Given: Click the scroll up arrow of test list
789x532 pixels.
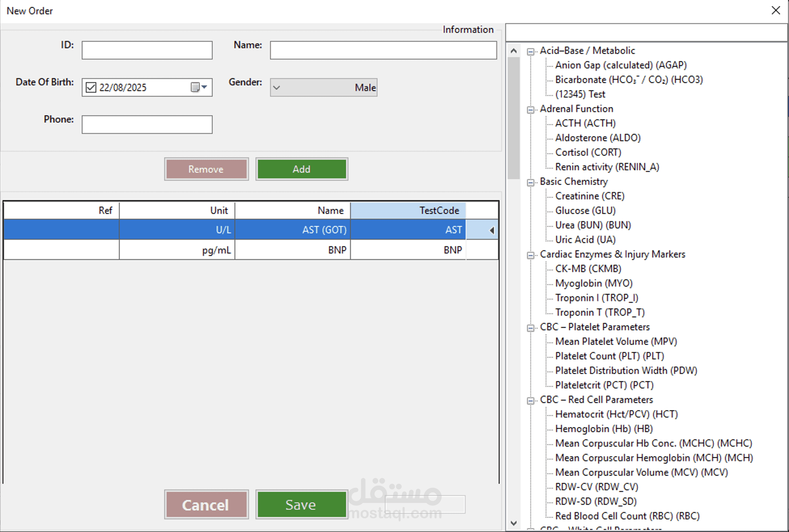Looking at the screenshot, I should [513, 51].
